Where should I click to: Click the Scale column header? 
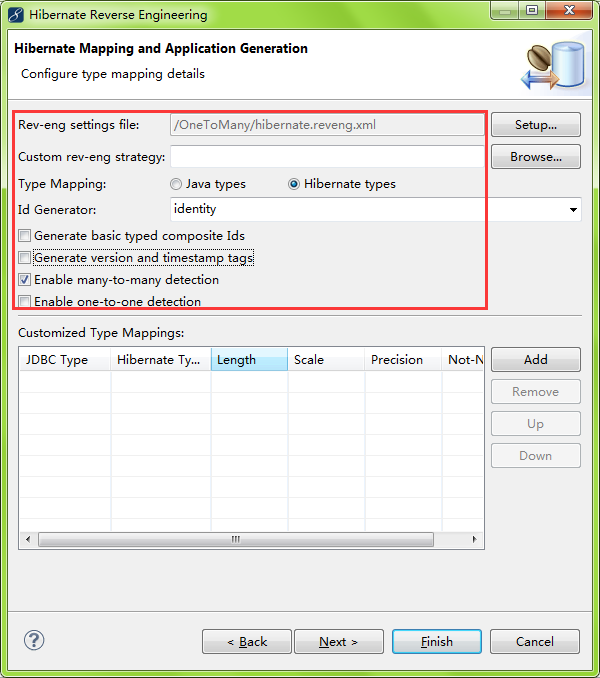click(x=326, y=360)
